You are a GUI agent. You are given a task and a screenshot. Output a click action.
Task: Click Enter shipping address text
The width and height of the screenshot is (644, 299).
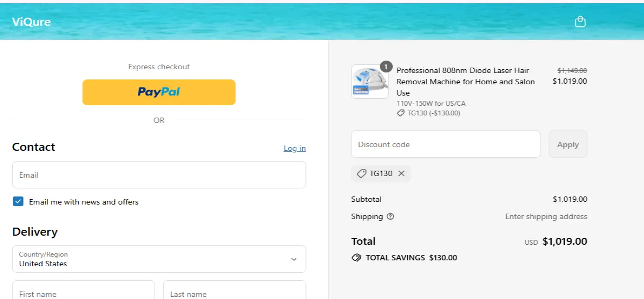coord(546,217)
